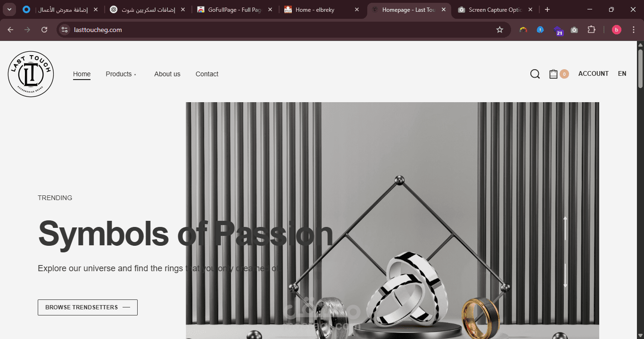Open the site search magnifier icon

pos(535,74)
